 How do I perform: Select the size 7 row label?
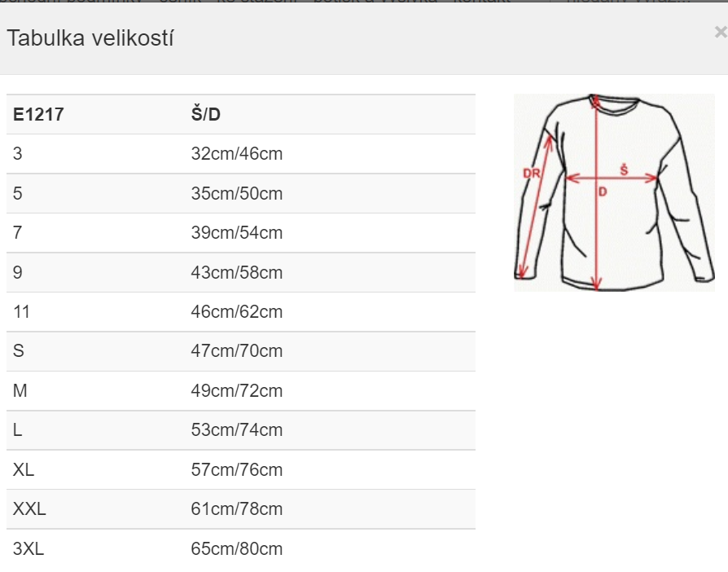pos(18,233)
